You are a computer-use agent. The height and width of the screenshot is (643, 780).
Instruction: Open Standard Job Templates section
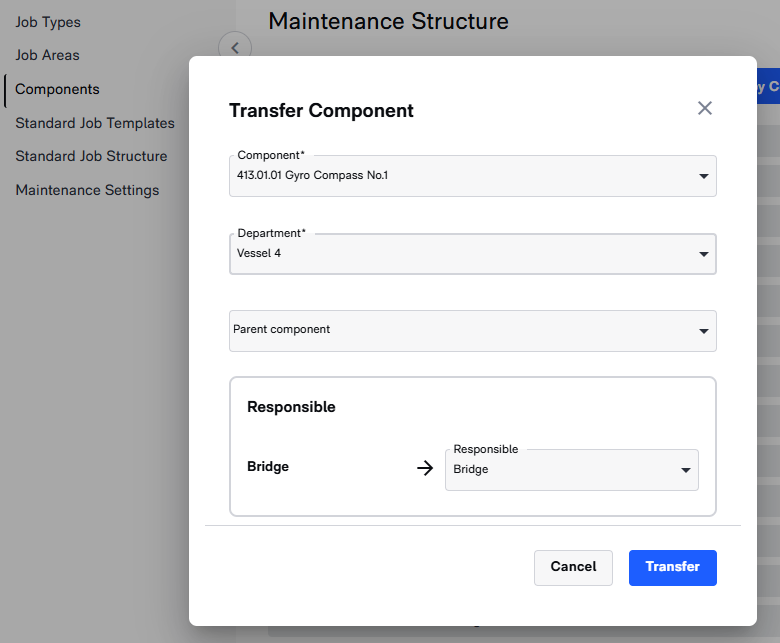point(95,123)
